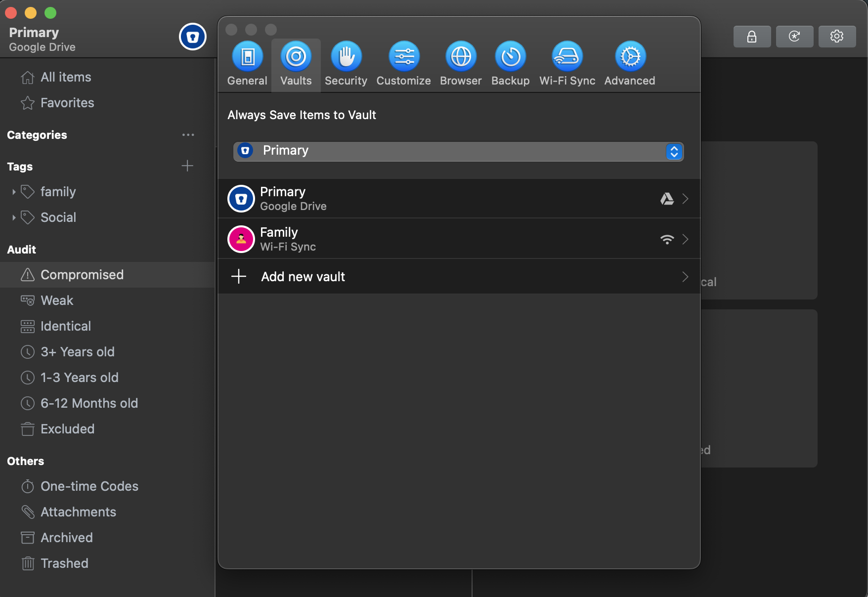Click the Archived box icon

point(28,538)
